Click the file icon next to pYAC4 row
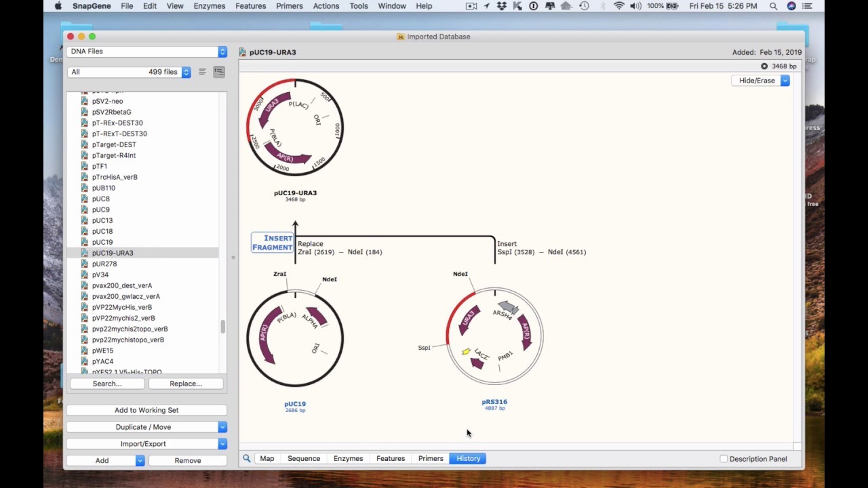Screen dimensions: 868x488 coord(85,361)
